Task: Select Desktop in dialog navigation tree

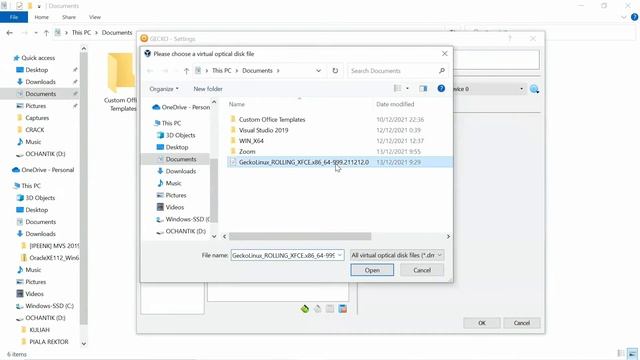Action: [173, 147]
